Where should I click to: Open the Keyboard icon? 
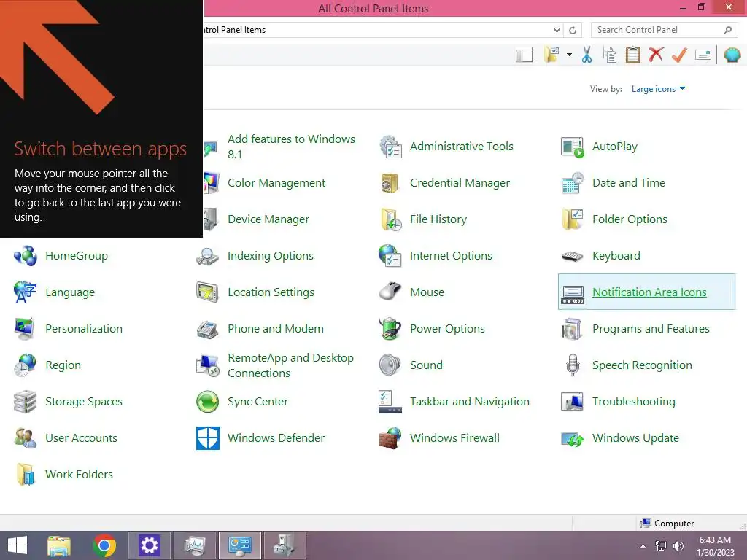click(572, 256)
